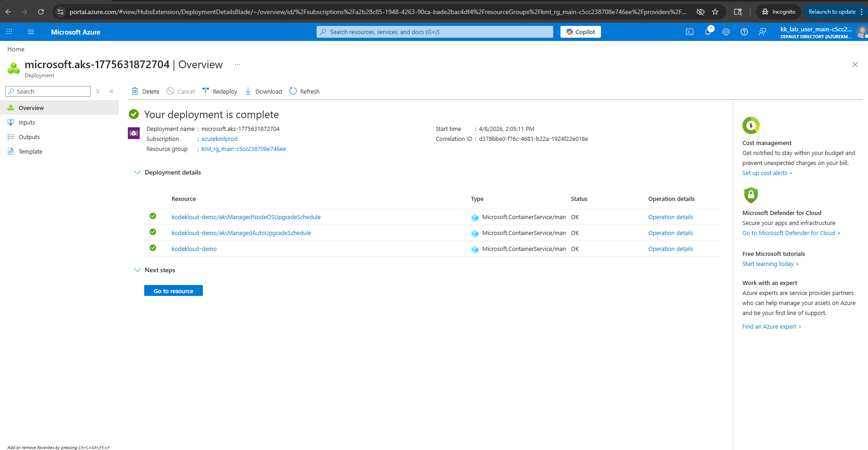Open the notifications bell

708,32
